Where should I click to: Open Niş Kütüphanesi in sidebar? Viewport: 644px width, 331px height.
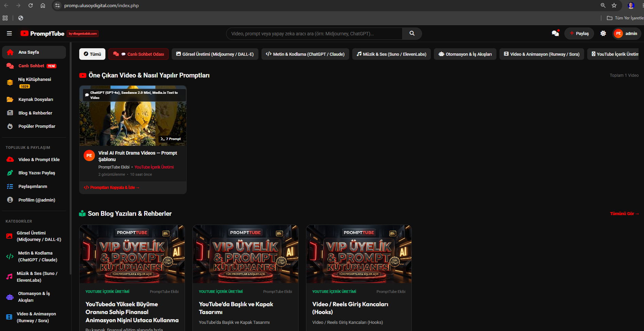pos(34,83)
